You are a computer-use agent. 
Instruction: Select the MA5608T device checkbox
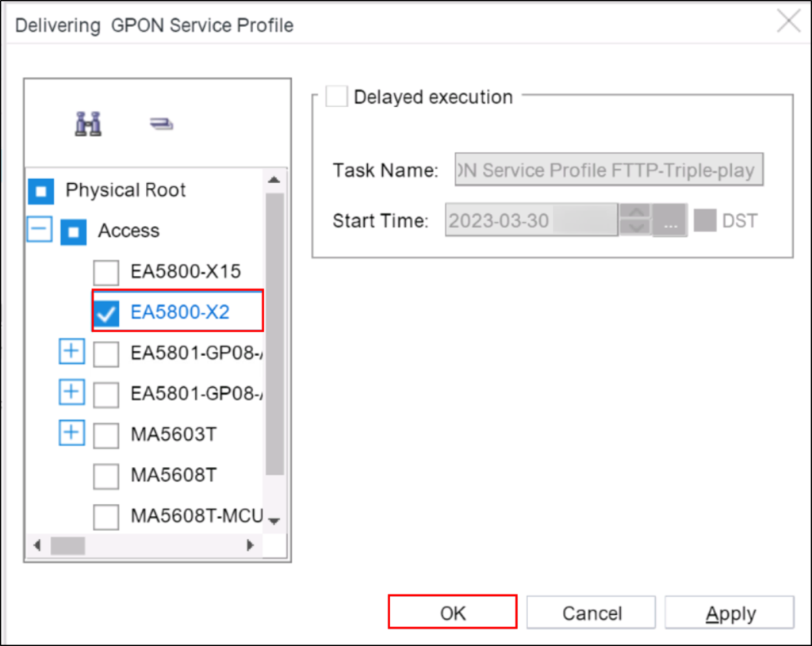(105, 476)
